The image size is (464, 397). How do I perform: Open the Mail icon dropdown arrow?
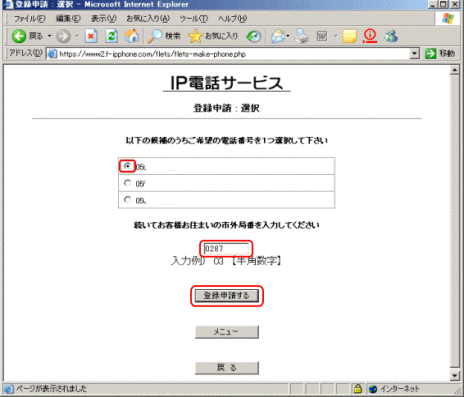click(x=288, y=36)
